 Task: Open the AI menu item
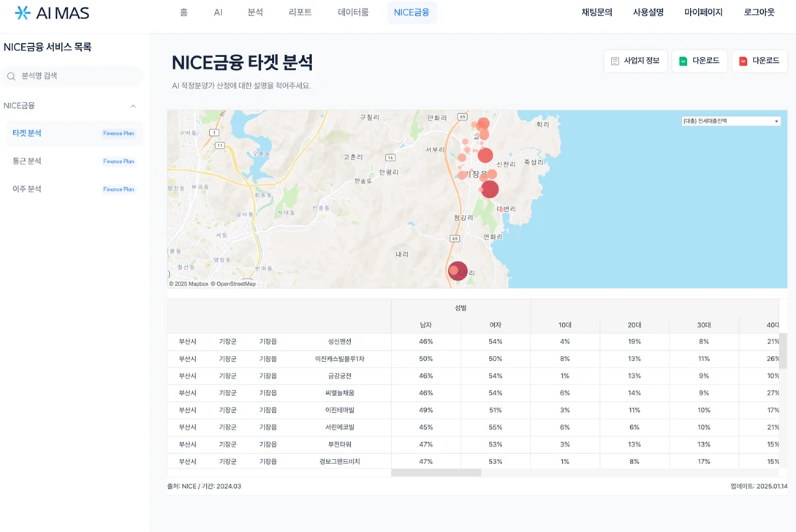(x=218, y=12)
